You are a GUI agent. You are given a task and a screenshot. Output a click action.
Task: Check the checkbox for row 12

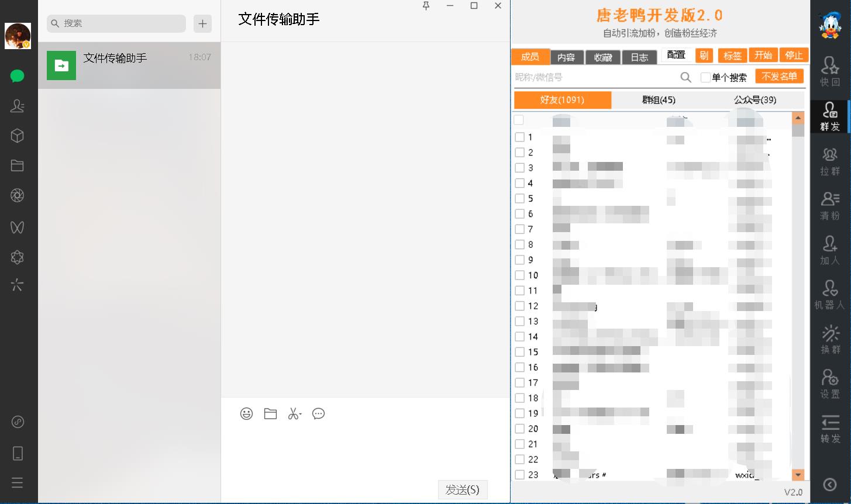coord(519,306)
